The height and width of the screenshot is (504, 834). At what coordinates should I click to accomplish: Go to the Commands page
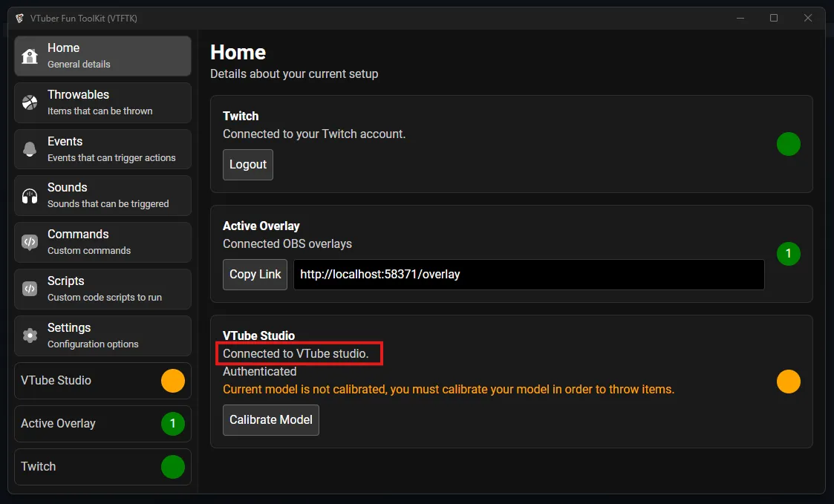[102, 242]
